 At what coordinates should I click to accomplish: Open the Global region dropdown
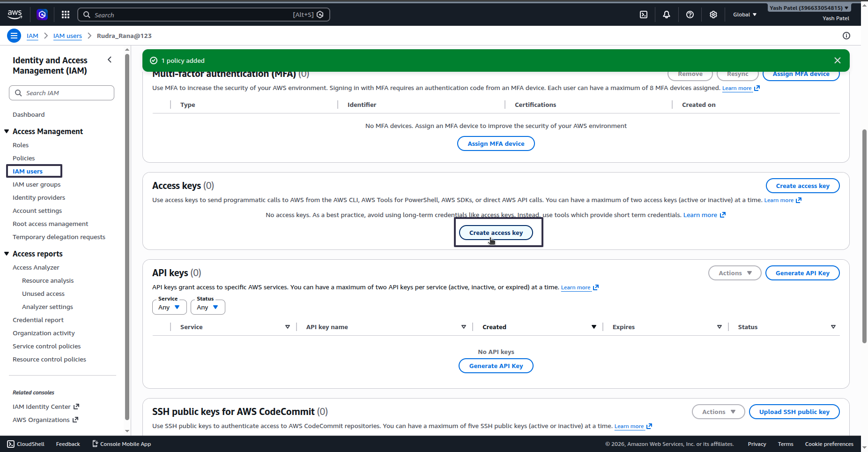(745, 15)
